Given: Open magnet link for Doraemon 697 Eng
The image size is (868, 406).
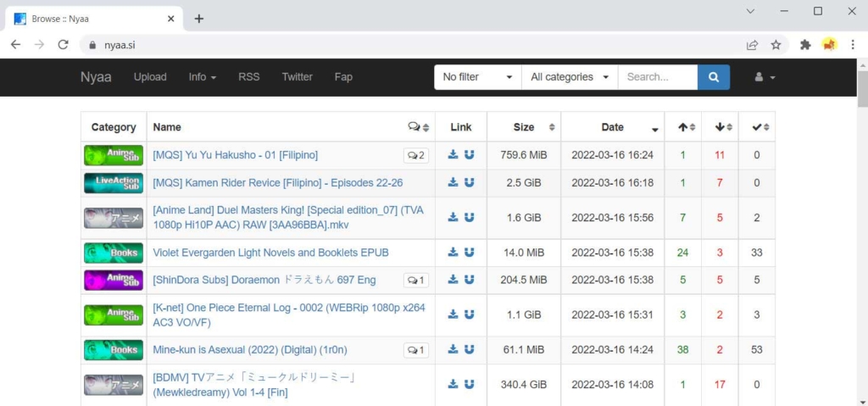Looking at the screenshot, I should 470,280.
